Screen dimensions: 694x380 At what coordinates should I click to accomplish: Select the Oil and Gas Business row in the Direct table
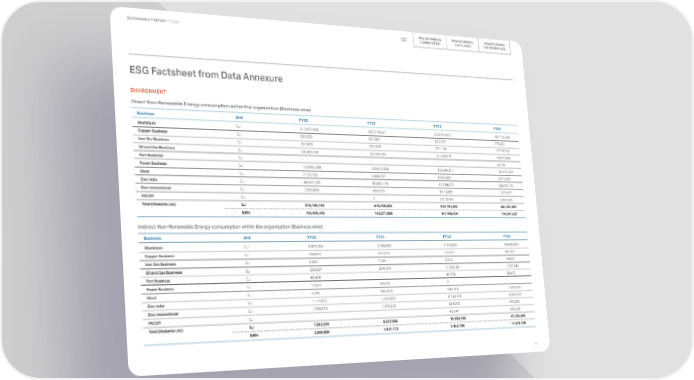(328, 153)
